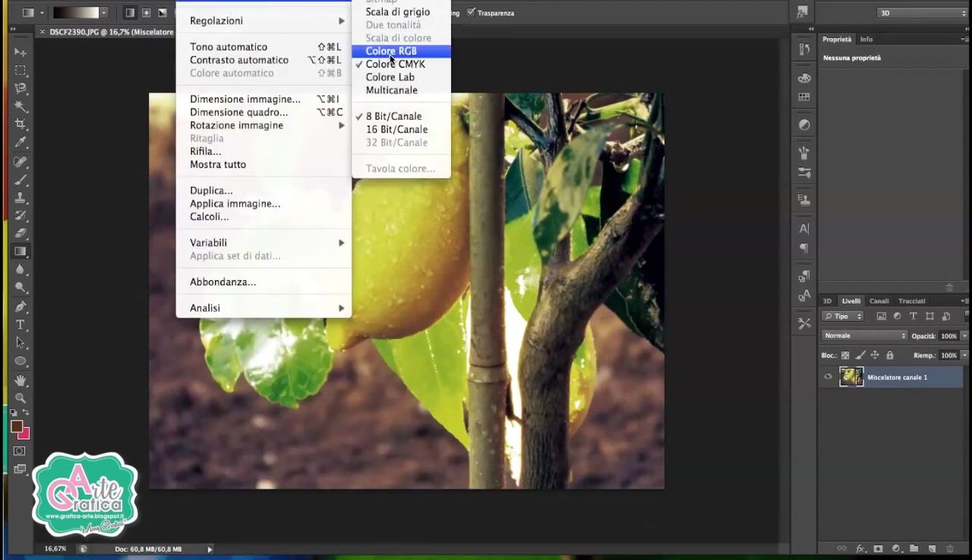This screenshot has width=972, height=560.
Task: Switch to the Canali tab
Action: pos(879,301)
